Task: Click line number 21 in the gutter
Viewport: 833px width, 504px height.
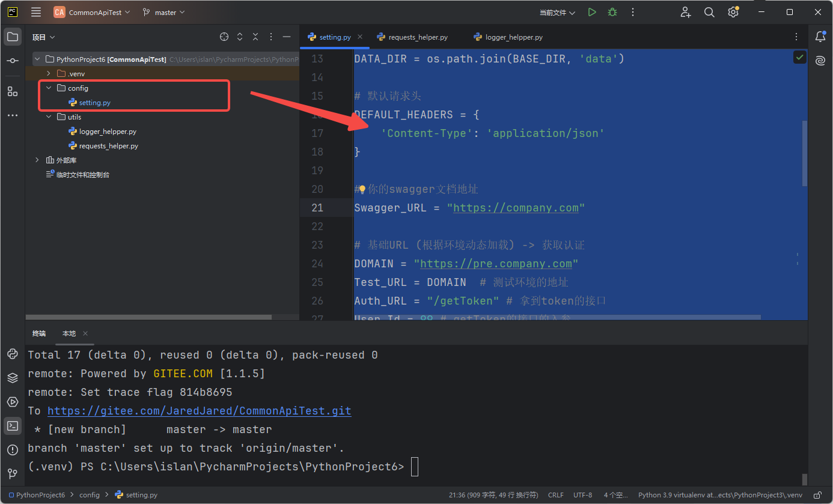Action: point(317,208)
